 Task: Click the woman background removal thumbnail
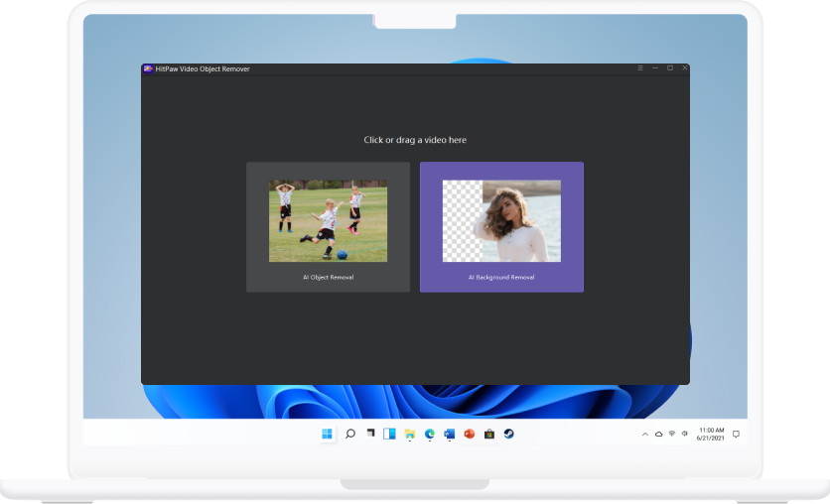tap(501, 220)
